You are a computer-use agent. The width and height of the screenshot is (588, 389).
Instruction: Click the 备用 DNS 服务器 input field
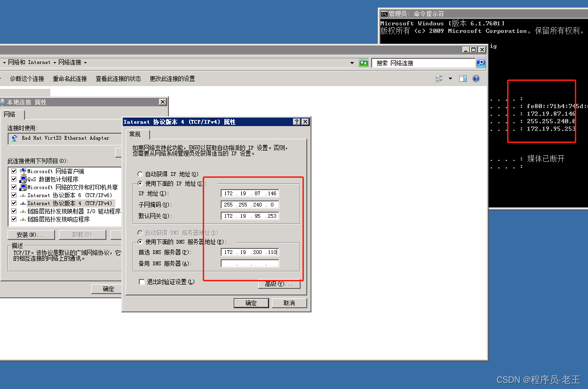[x=250, y=264]
